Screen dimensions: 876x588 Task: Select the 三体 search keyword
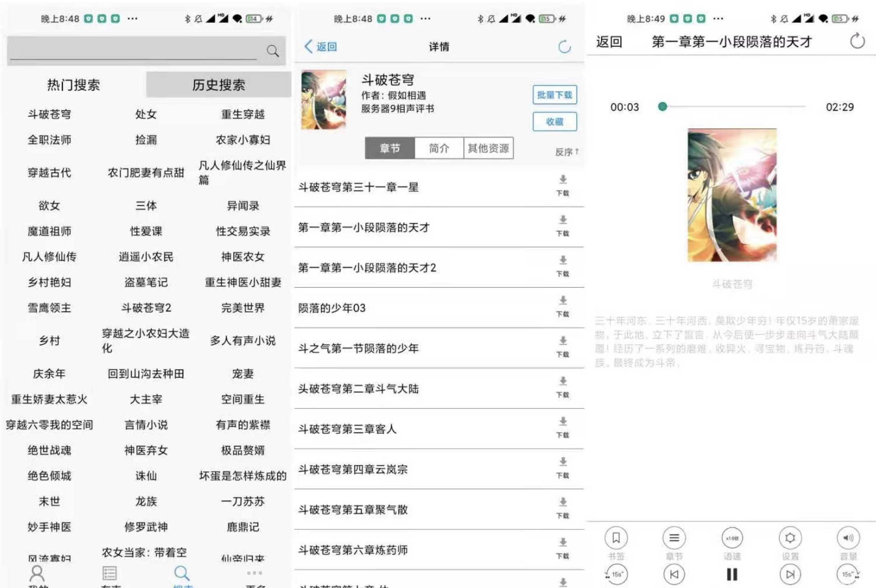pyautogui.click(x=146, y=206)
